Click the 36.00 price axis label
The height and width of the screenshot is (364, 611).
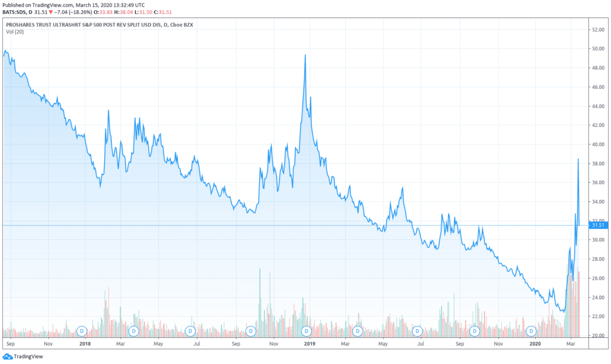coord(598,183)
